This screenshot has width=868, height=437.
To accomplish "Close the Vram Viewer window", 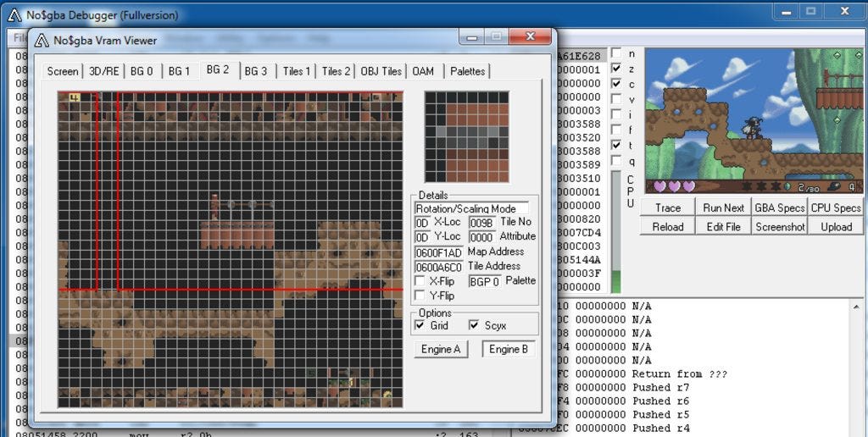I will click(530, 36).
